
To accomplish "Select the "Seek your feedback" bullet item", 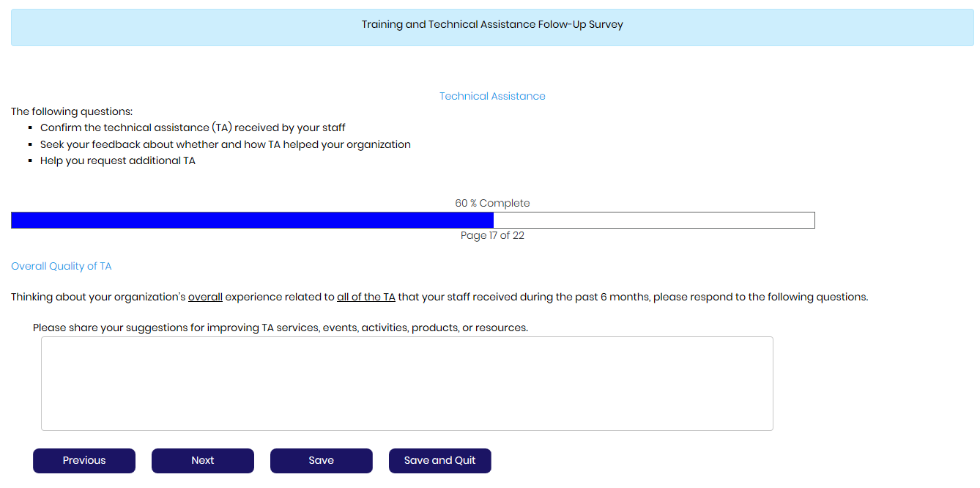I will (225, 144).
